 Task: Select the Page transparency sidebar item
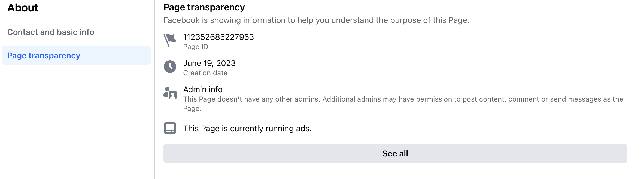pos(44,56)
